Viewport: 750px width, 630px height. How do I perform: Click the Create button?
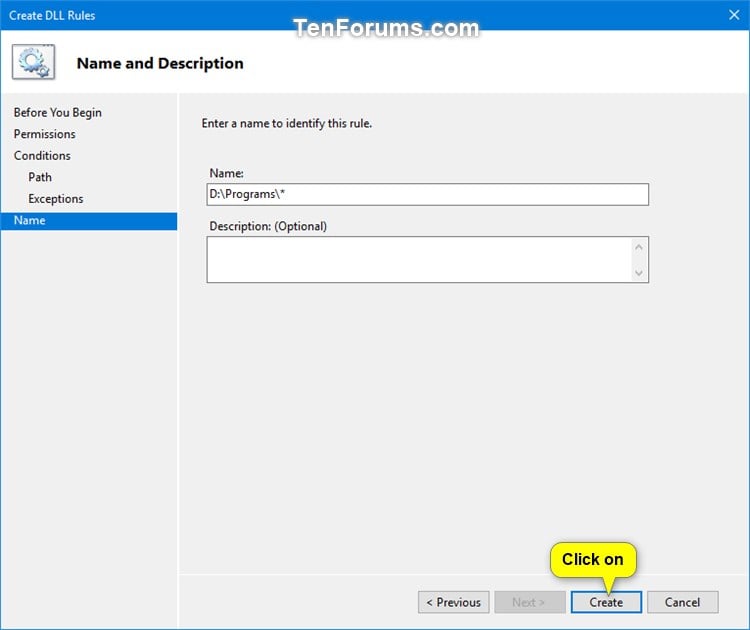click(606, 602)
